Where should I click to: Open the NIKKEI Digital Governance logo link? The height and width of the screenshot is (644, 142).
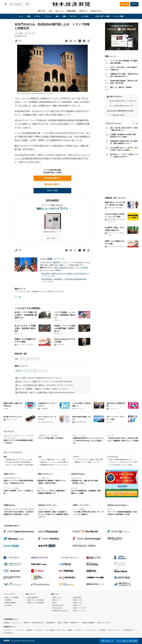coord(19,531)
